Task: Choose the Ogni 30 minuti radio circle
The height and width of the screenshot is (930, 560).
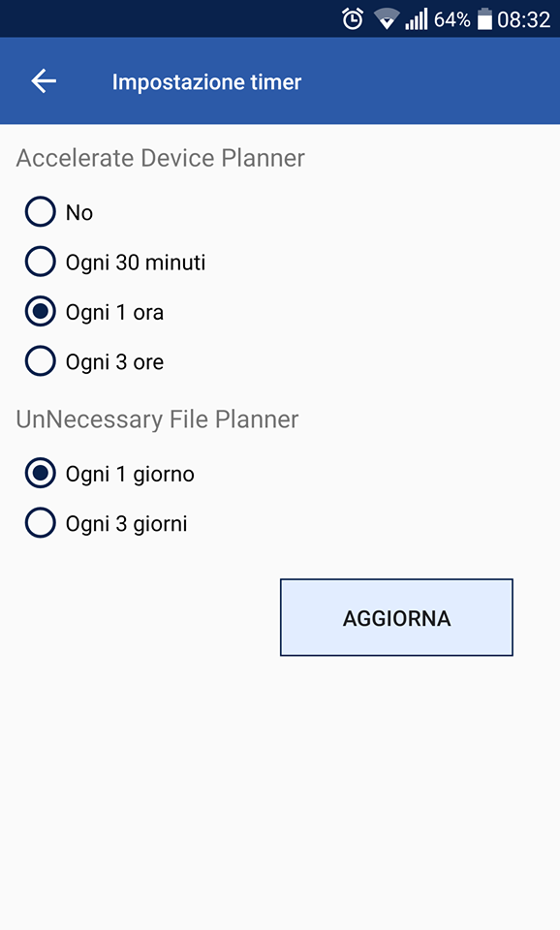Action: tap(41, 263)
